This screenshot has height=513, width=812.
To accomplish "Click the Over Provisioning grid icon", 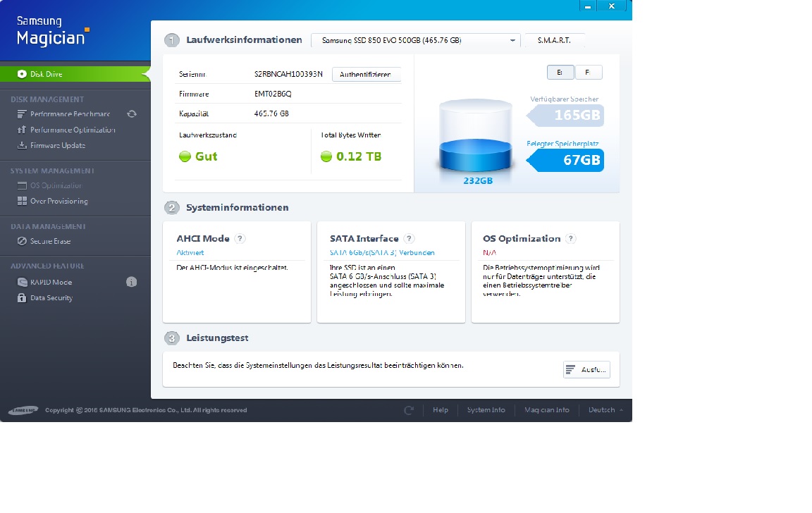I will [22, 201].
